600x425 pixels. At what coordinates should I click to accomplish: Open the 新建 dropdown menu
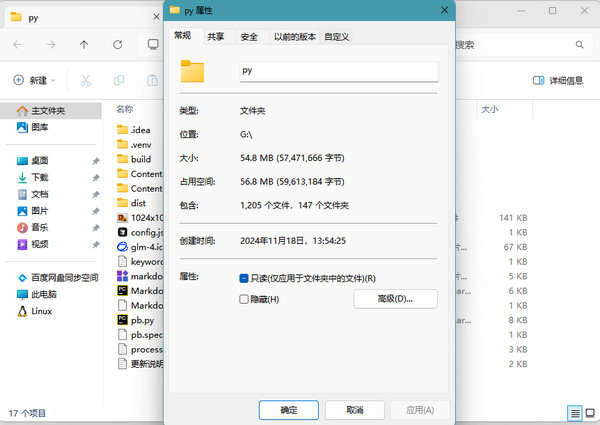click(34, 80)
